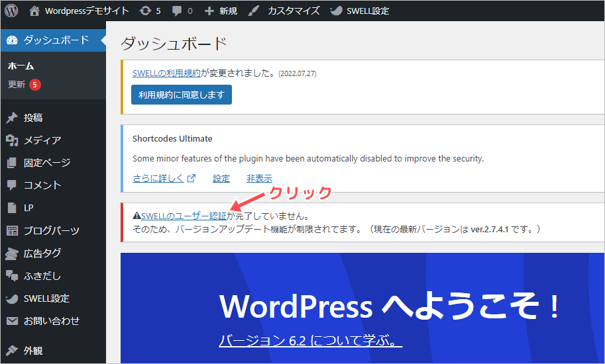Open ブログパーツ in the sidebar

pyautogui.click(x=51, y=230)
